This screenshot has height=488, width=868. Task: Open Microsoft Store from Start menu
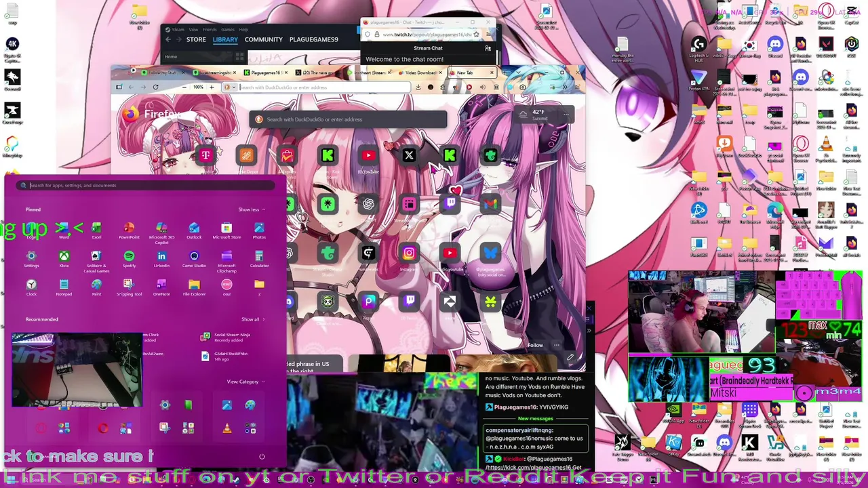tap(226, 230)
